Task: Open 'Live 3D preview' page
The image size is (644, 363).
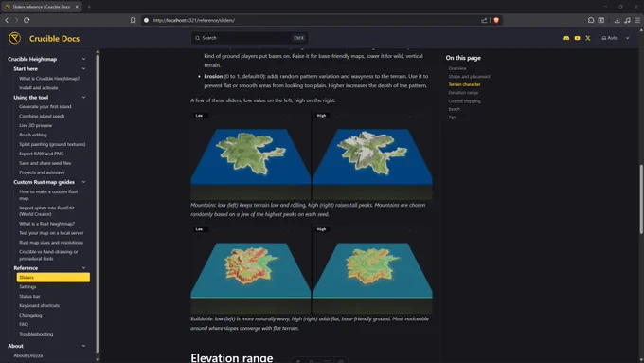Action: coord(35,125)
